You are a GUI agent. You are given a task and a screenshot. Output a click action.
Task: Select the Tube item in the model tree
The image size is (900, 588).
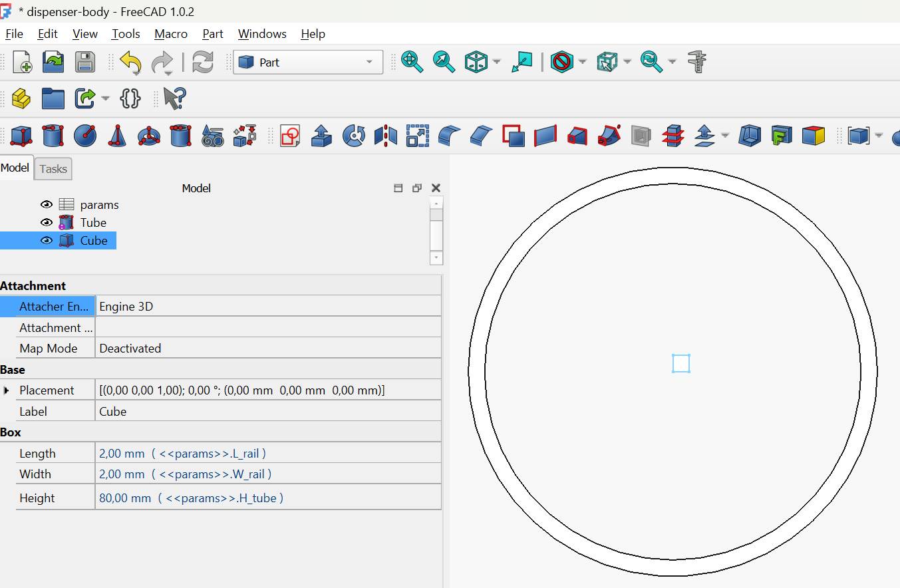pos(93,223)
